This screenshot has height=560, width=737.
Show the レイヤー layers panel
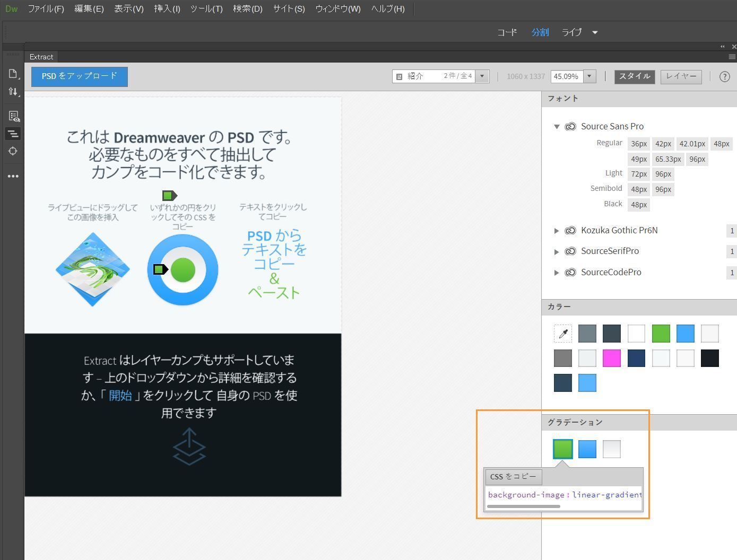pyautogui.click(x=681, y=76)
